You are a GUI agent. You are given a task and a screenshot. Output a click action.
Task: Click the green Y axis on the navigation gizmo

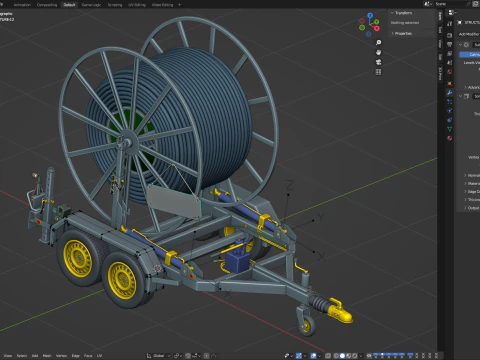click(376, 22)
